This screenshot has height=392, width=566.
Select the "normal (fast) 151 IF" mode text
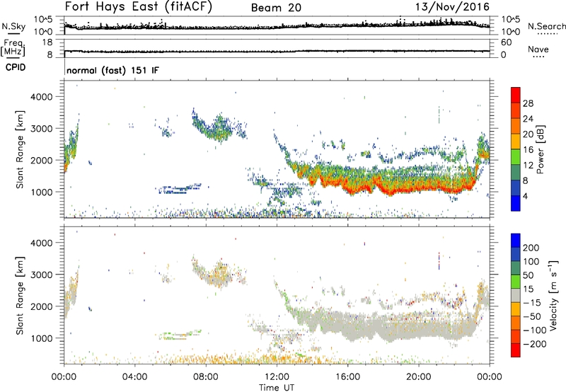[x=112, y=70]
